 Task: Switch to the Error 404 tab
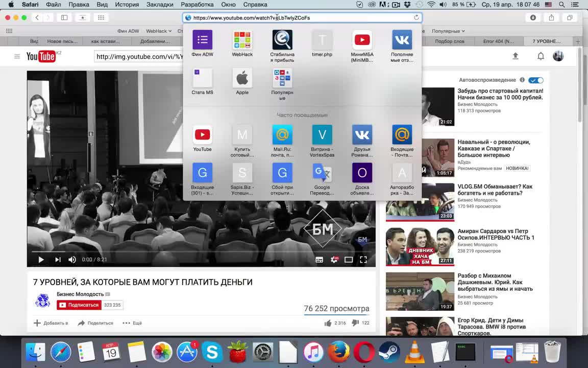pos(498,41)
